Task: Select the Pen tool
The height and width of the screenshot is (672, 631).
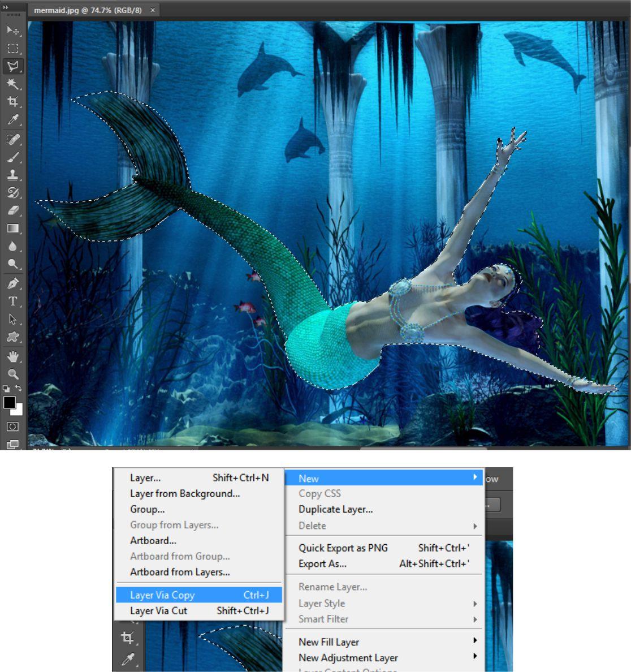Action: click(x=13, y=284)
